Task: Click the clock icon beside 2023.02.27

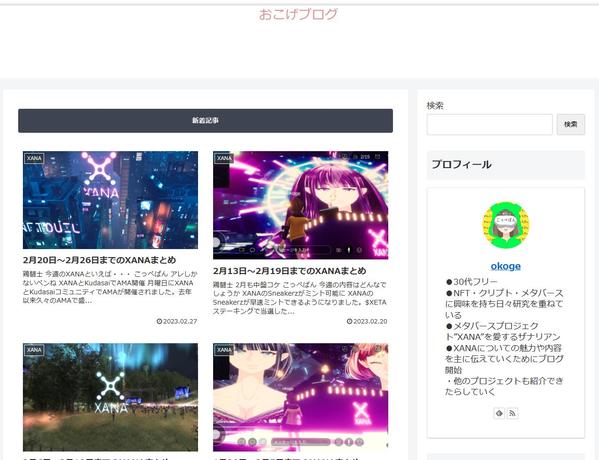Action: [x=159, y=321]
